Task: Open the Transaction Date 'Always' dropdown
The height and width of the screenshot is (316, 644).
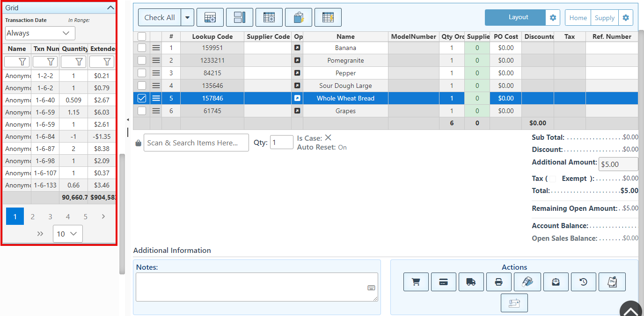Action: click(x=40, y=33)
